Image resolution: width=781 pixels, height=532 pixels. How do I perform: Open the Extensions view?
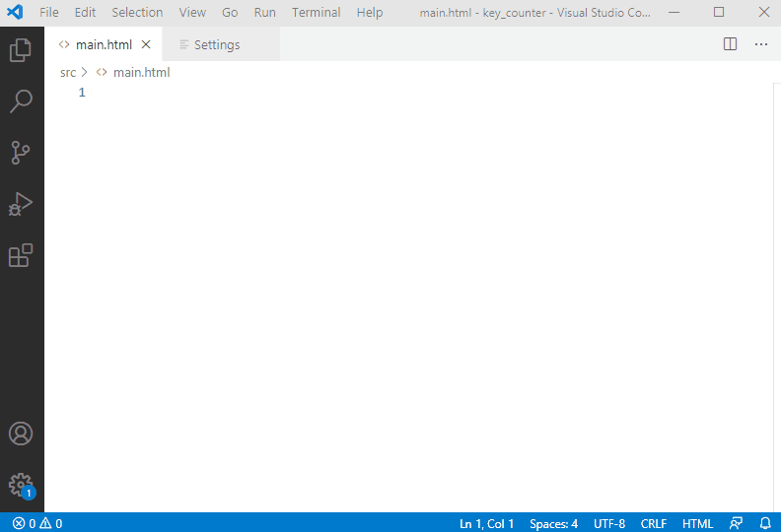point(21,255)
